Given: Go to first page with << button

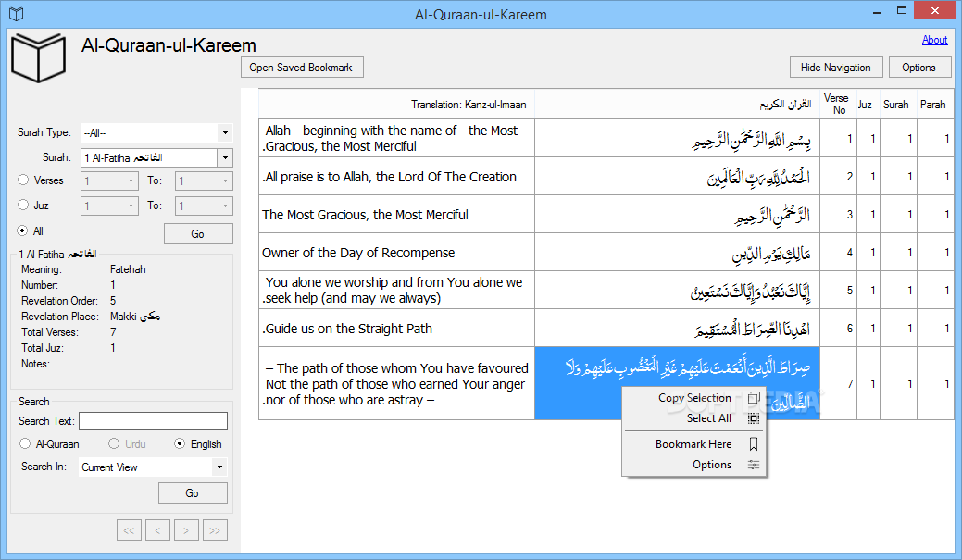Looking at the screenshot, I should pos(129,530).
